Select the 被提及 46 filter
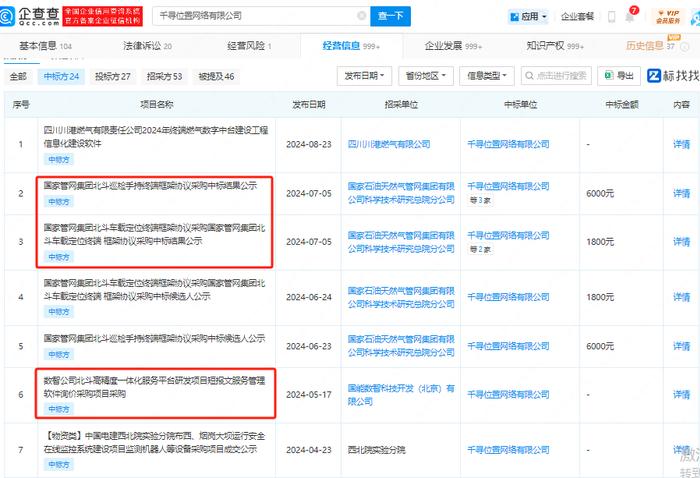 tap(216, 76)
